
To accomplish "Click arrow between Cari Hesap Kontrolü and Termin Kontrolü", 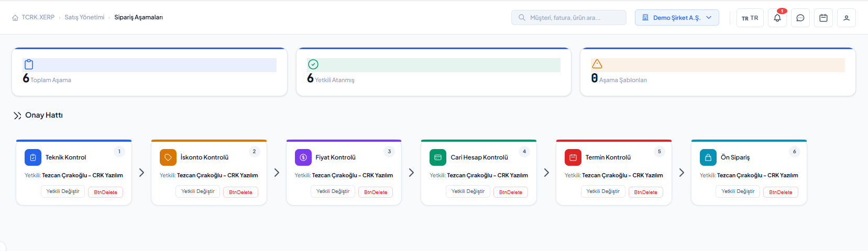I will (546, 173).
